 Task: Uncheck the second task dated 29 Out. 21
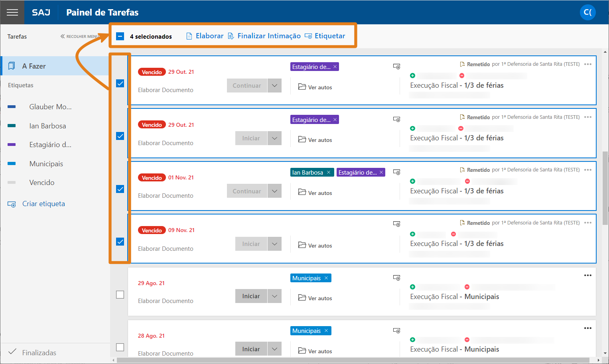pos(120,136)
